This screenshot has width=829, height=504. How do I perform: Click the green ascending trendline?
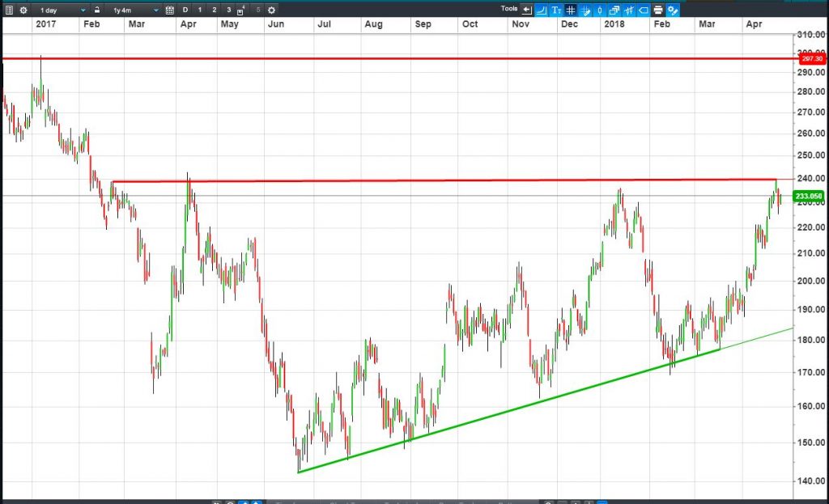[508, 411]
